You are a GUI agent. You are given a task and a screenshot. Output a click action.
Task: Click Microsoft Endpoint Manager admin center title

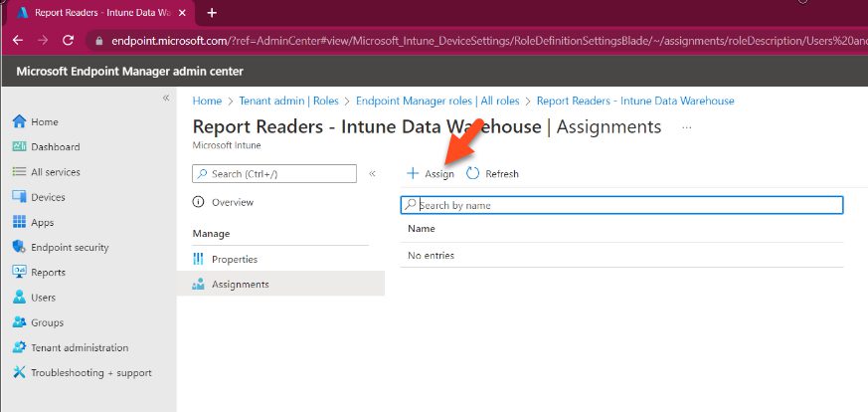click(x=129, y=72)
